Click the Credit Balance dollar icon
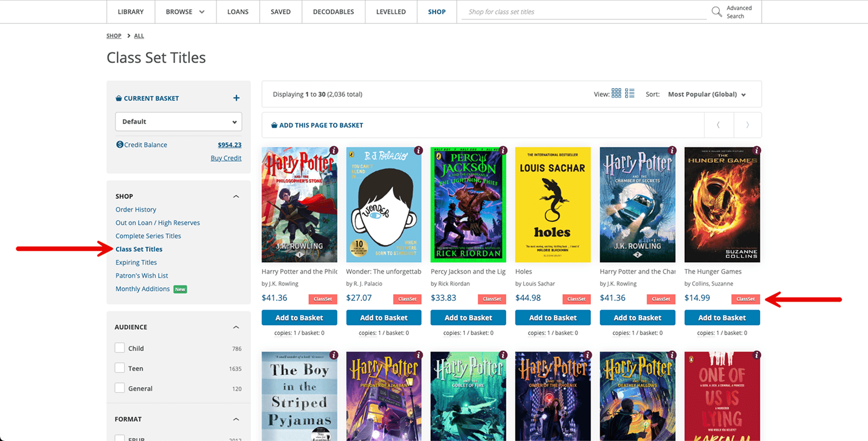Viewport: 868px width, 441px height. pyautogui.click(x=119, y=144)
